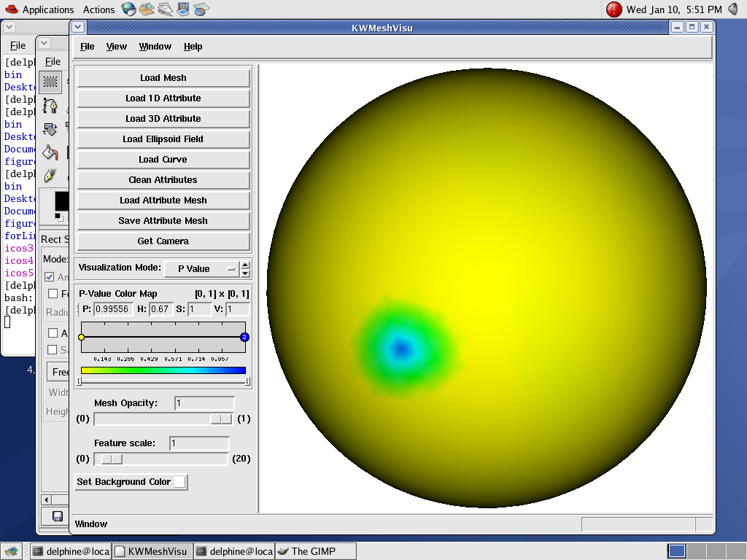Viewport: 747px width, 560px height.
Task: Pick the Bucket Fill tool
Action: tap(50, 152)
